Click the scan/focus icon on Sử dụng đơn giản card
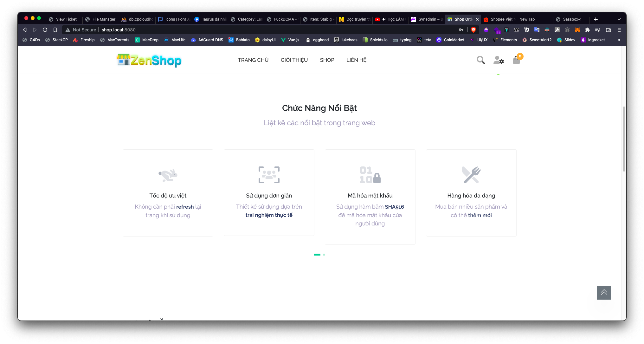This screenshot has width=644, height=344. [x=269, y=175]
